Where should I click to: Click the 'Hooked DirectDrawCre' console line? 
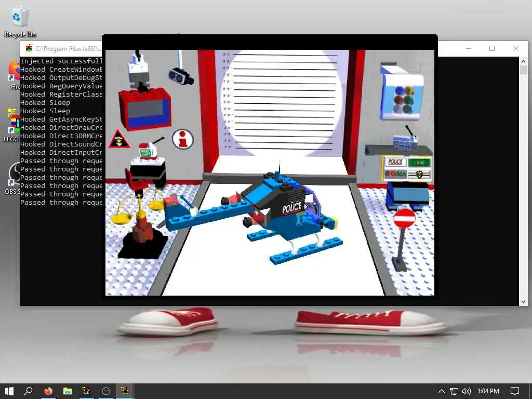point(61,128)
